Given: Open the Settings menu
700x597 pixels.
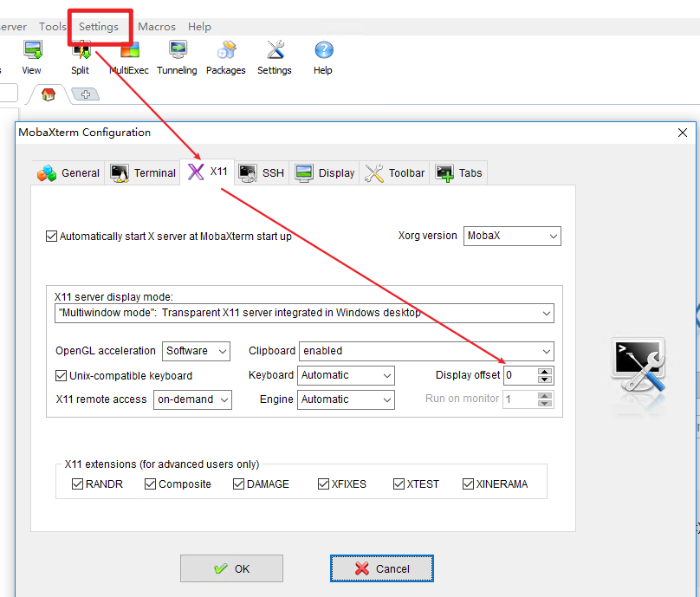Looking at the screenshot, I should click(99, 27).
